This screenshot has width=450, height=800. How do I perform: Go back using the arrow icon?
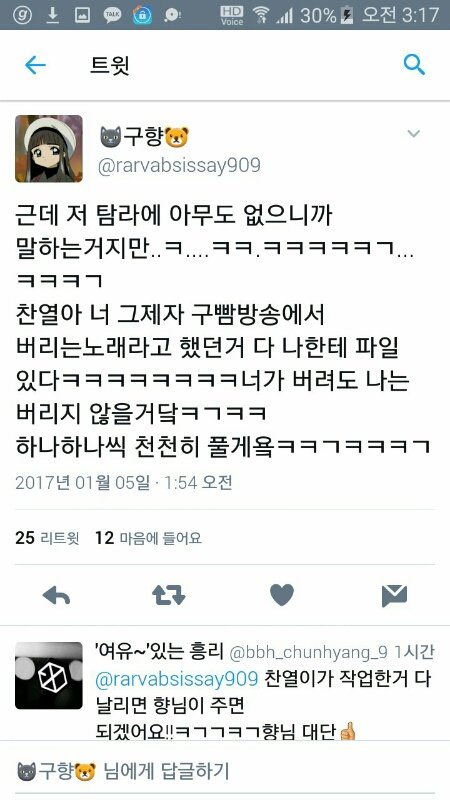pos(35,65)
